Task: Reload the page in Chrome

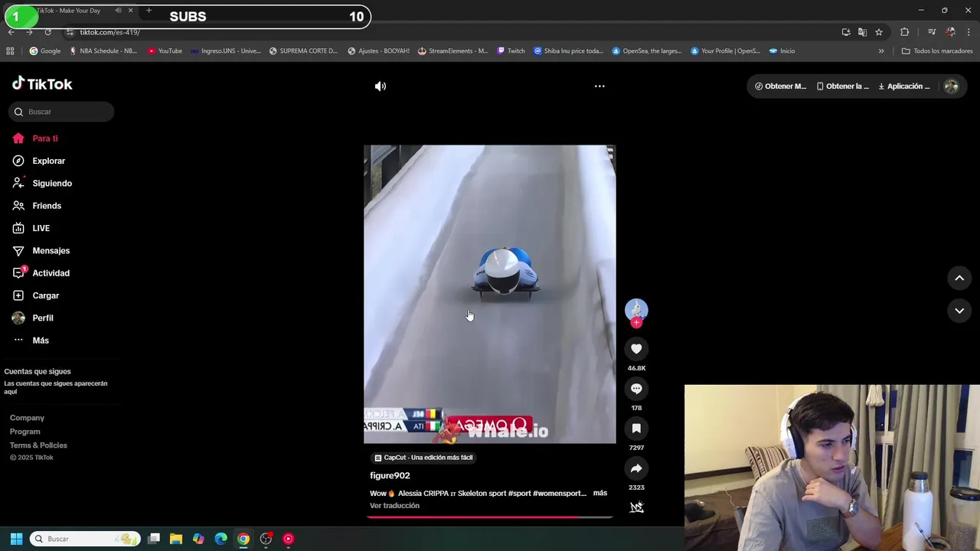Action: click(x=47, y=32)
